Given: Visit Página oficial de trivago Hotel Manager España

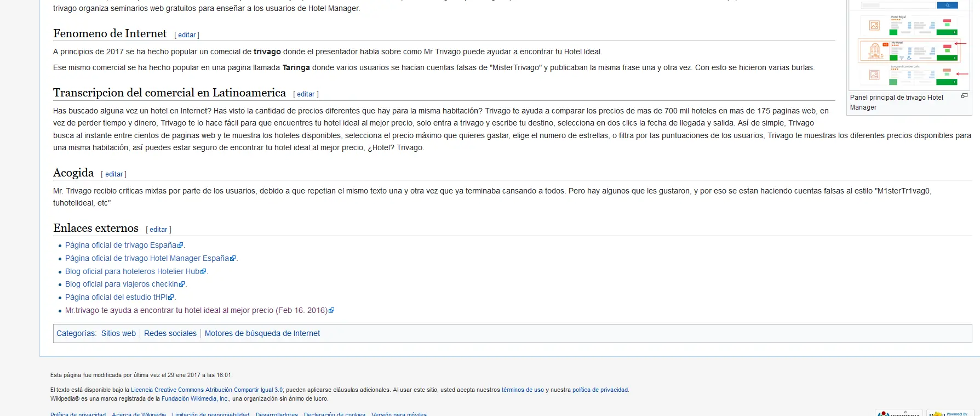Looking at the screenshot, I should click(151, 258).
